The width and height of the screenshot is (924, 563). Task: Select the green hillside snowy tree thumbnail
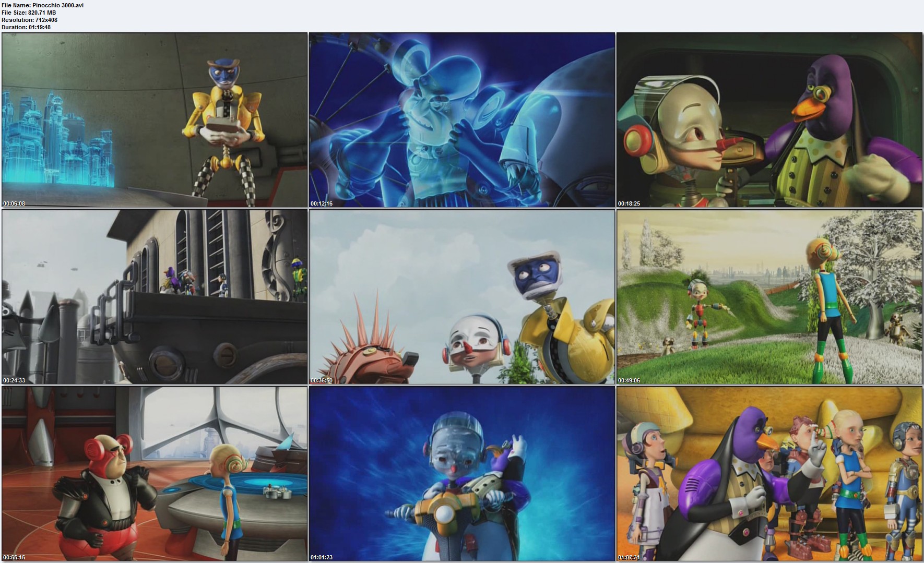769,297
